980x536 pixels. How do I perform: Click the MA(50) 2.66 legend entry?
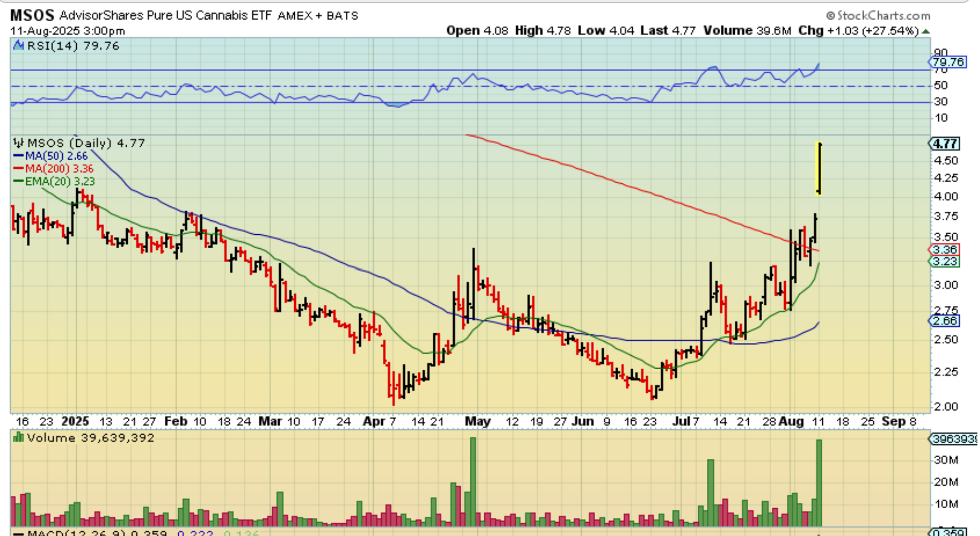(50, 155)
